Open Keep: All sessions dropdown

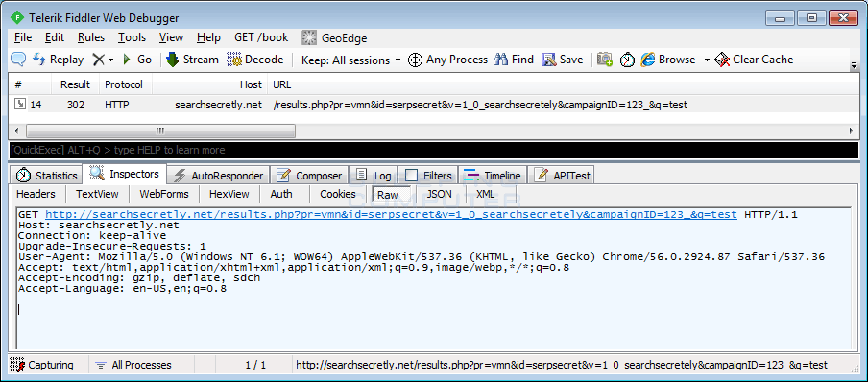pos(351,60)
